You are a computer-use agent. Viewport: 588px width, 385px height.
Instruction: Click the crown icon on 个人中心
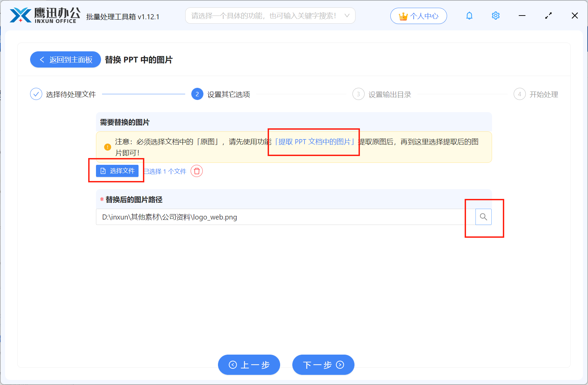402,16
